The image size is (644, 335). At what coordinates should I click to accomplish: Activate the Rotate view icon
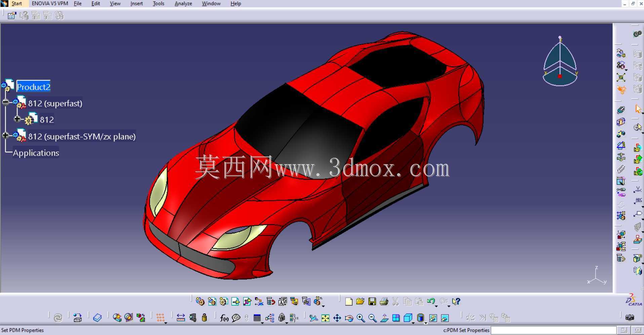349,318
